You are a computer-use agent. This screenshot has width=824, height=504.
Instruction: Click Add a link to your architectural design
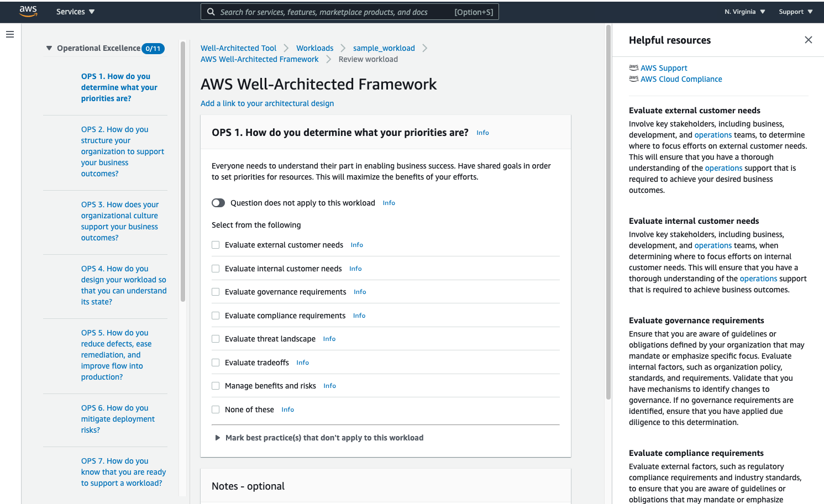[x=267, y=103]
